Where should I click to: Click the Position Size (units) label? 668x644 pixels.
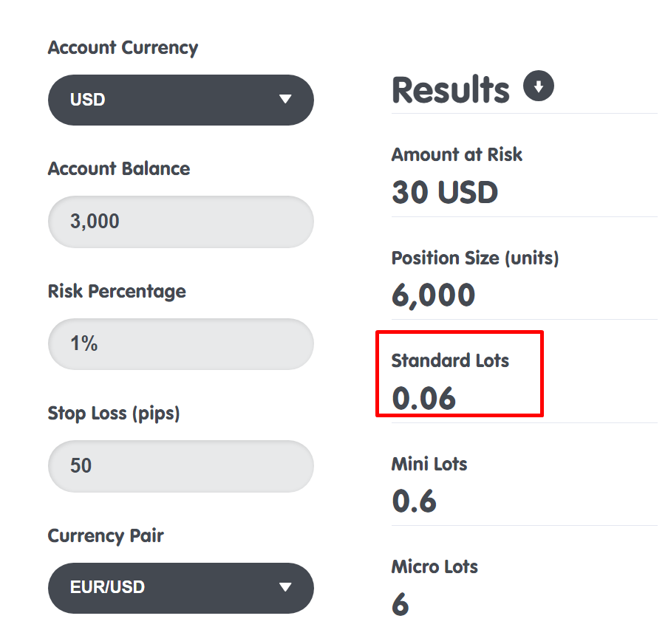click(x=475, y=258)
